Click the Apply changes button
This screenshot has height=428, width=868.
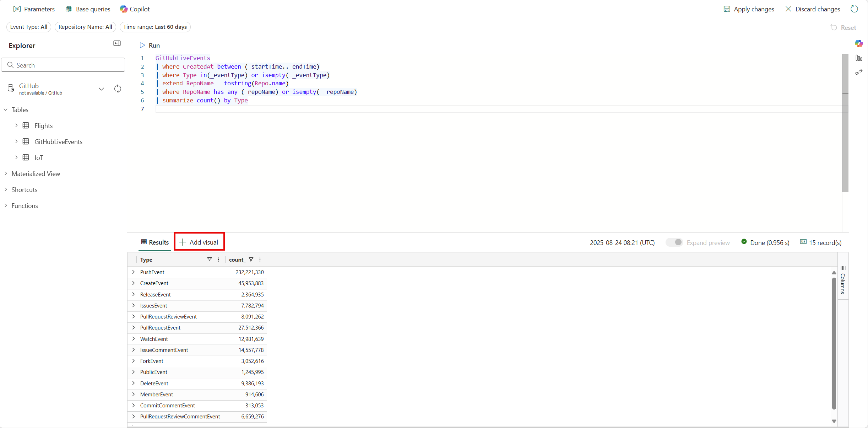coord(748,9)
